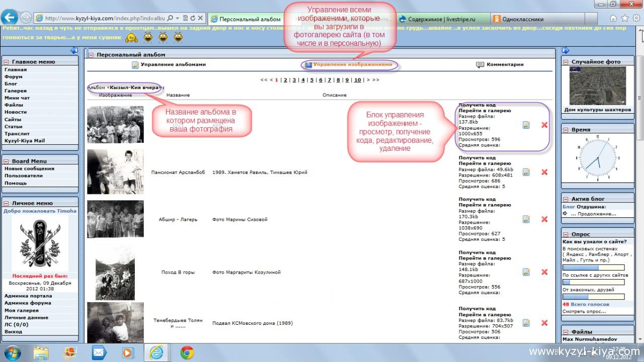Collapse the Личное меню block

[x=6, y=204]
